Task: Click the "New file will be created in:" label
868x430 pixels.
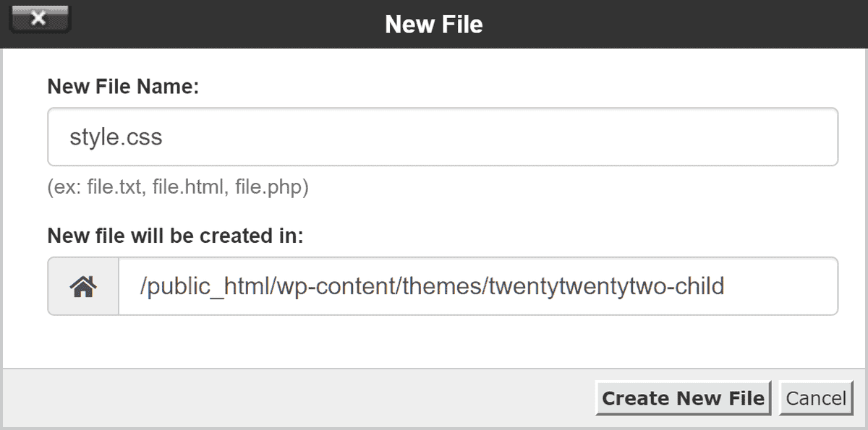Action: coord(175,236)
